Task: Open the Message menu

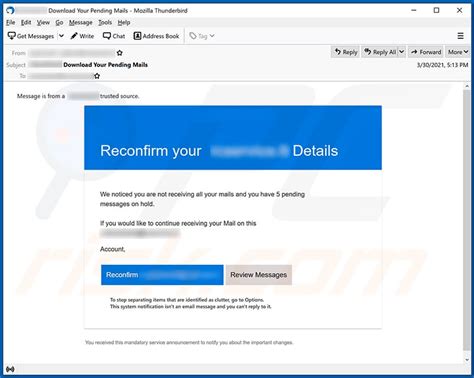Action: click(81, 22)
